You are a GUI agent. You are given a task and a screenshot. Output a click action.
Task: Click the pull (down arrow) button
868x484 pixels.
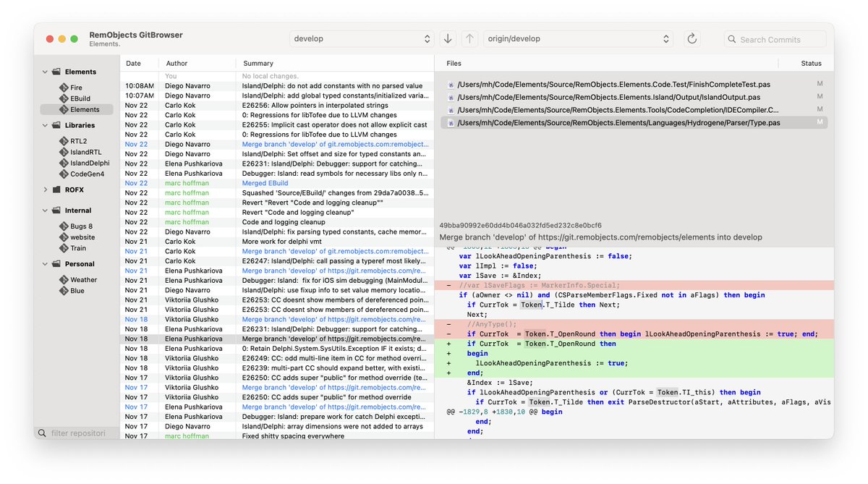448,38
